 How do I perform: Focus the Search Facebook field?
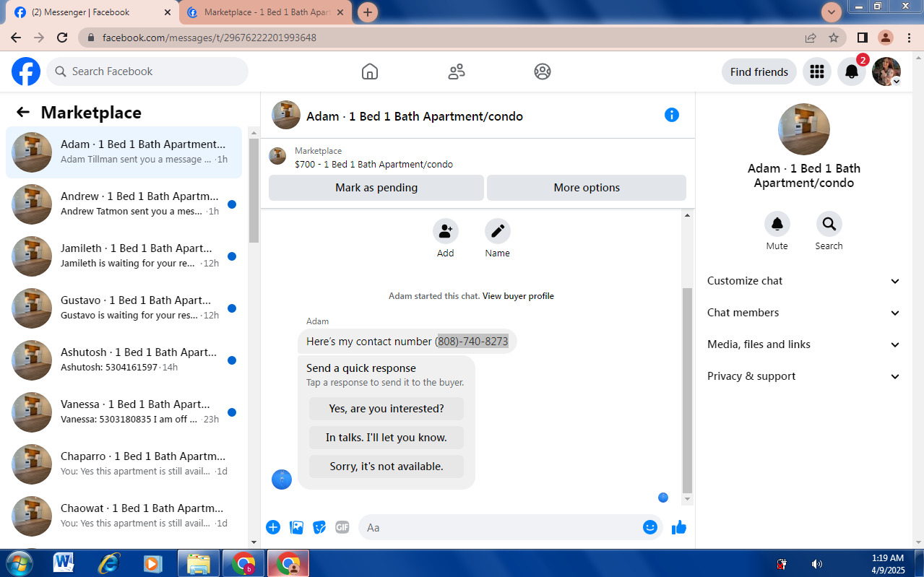(x=147, y=71)
